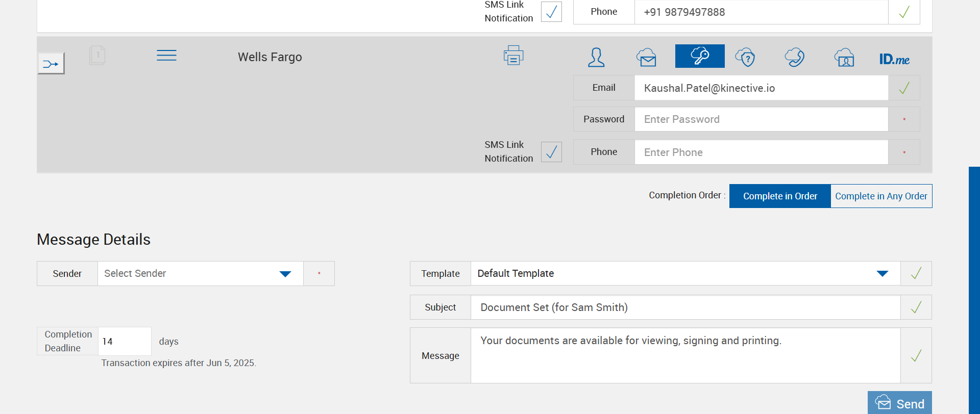Uncheck the top SMS Link Notification checkbox
The width and height of the screenshot is (980, 414).
tap(551, 12)
